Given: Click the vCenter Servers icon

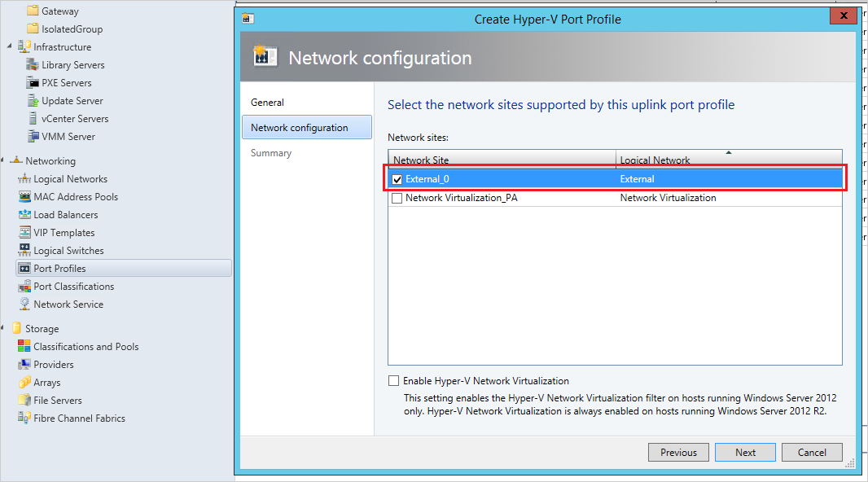Looking at the screenshot, I should pos(33,118).
